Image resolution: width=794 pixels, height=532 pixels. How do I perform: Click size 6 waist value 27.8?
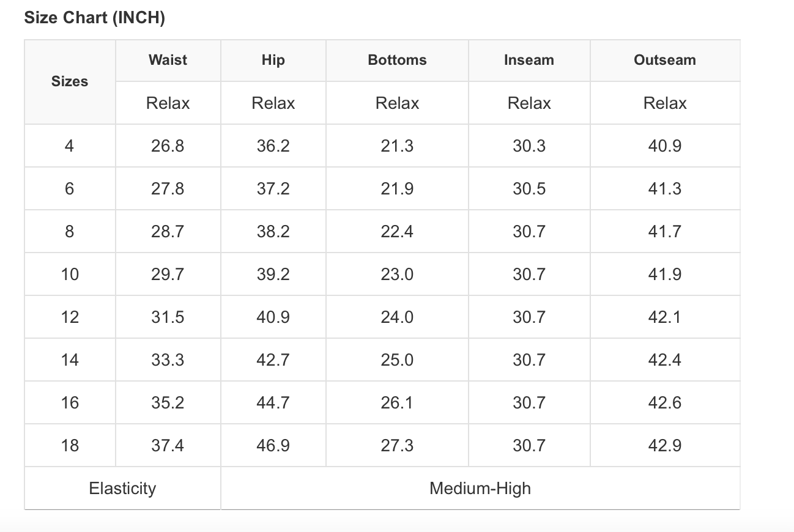pos(168,188)
